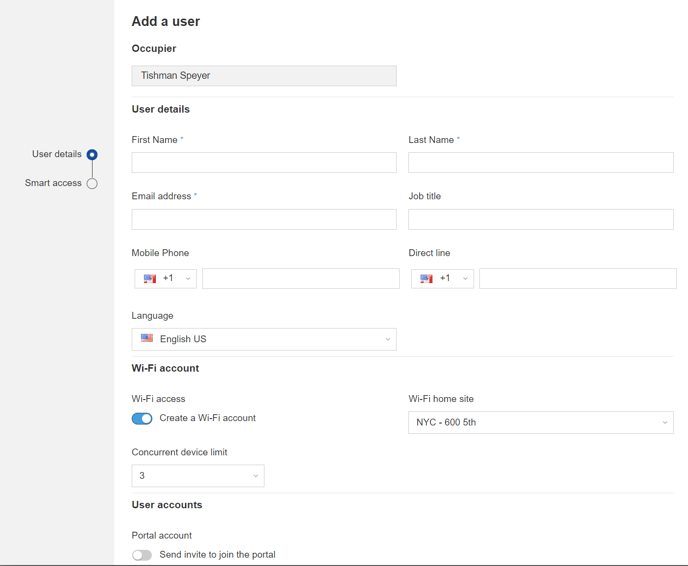Click the US flag in Language field

pyautogui.click(x=147, y=339)
